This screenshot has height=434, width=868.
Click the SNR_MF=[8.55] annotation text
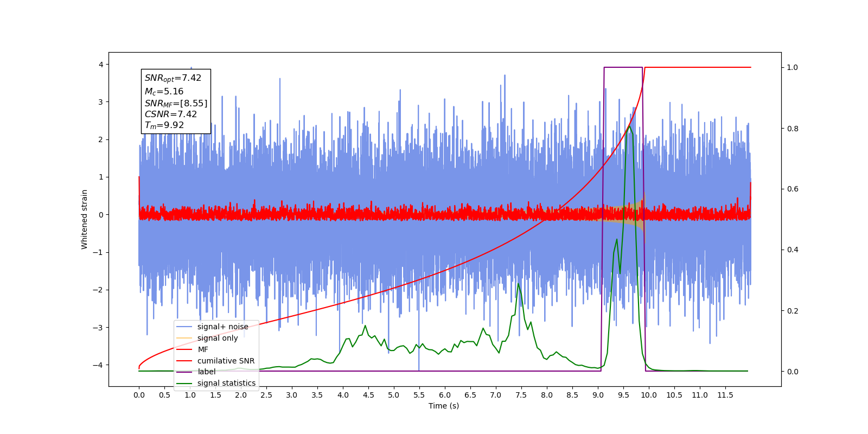(x=176, y=103)
